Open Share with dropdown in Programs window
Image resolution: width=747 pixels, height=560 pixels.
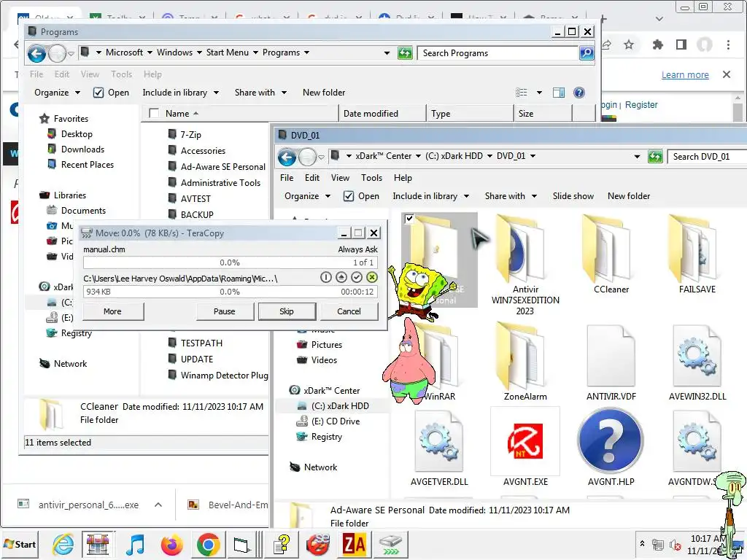point(260,93)
